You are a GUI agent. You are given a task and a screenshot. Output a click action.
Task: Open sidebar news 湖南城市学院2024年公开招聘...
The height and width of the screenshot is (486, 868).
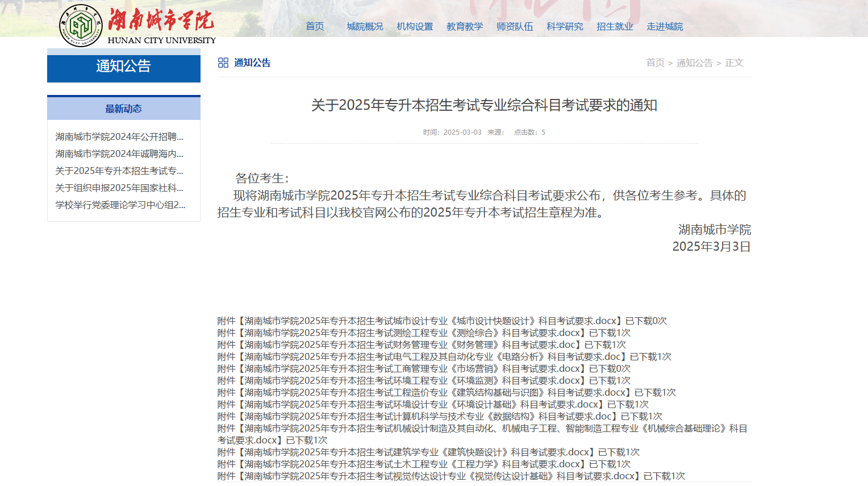(x=119, y=136)
